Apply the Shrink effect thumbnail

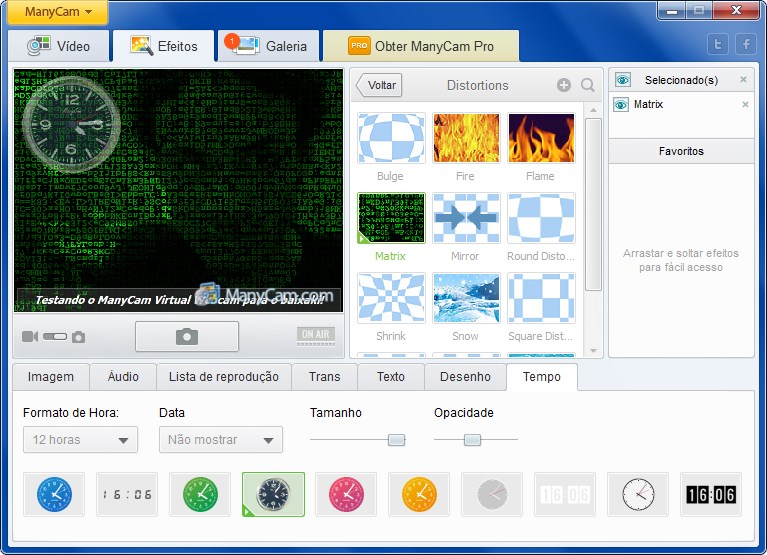(x=391, y=298)
